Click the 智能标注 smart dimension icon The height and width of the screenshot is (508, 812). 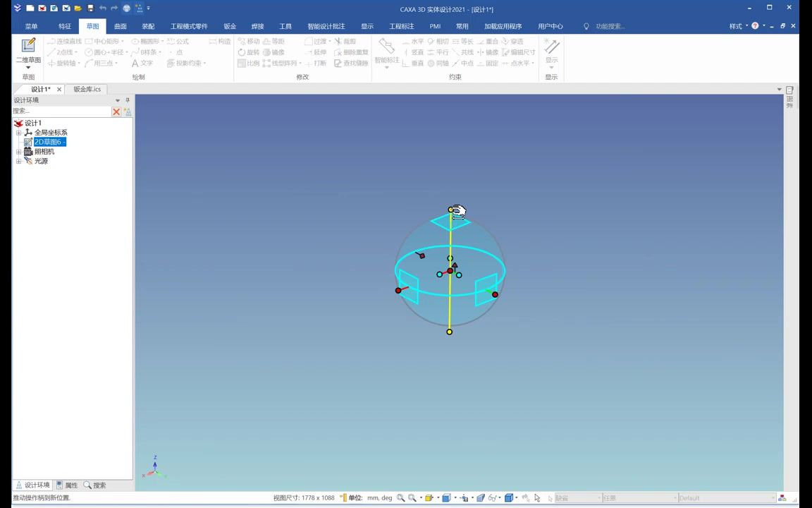(x=387, y=46)
